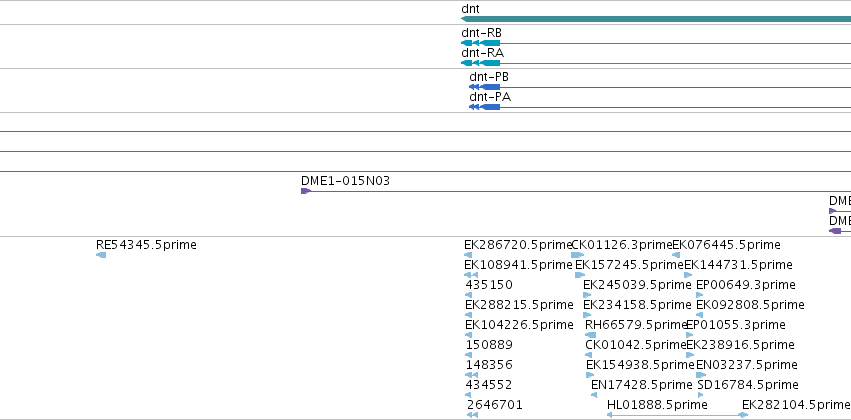Select the EK157245.5prime EST label
This screenshot has height=420, width=851.
630,265
